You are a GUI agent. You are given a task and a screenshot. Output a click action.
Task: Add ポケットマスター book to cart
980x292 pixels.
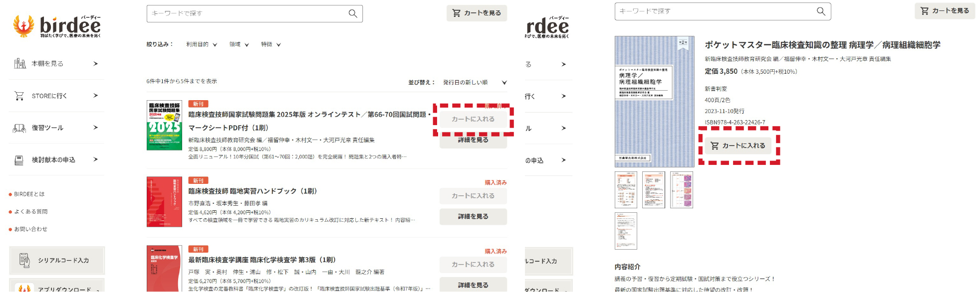tap(738, 146)
